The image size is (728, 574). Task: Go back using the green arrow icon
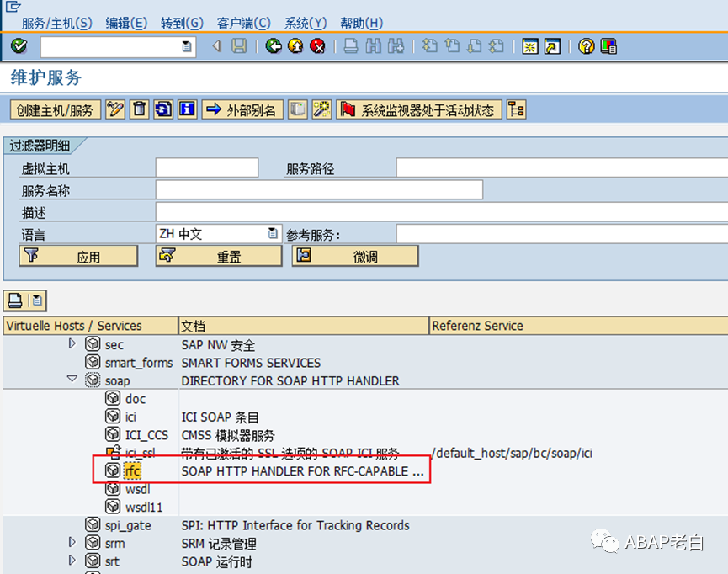(271, 47)
